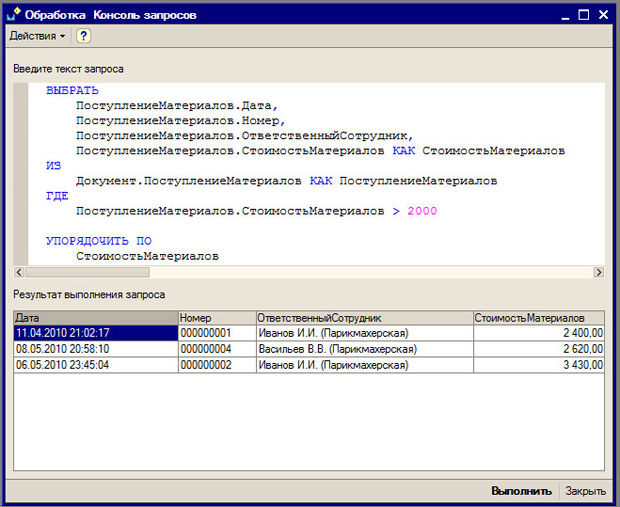Click the last query line СтоимостьМатериалов
The height and width of the screenshot is (507, 620).
(147, 256)
